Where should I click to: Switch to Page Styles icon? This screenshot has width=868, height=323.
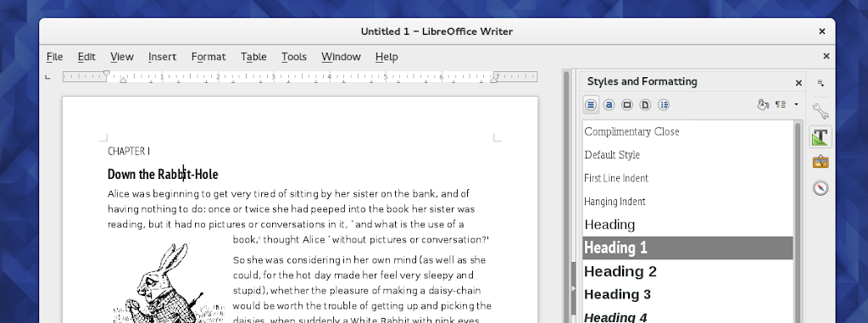click(x=645, y=105)
